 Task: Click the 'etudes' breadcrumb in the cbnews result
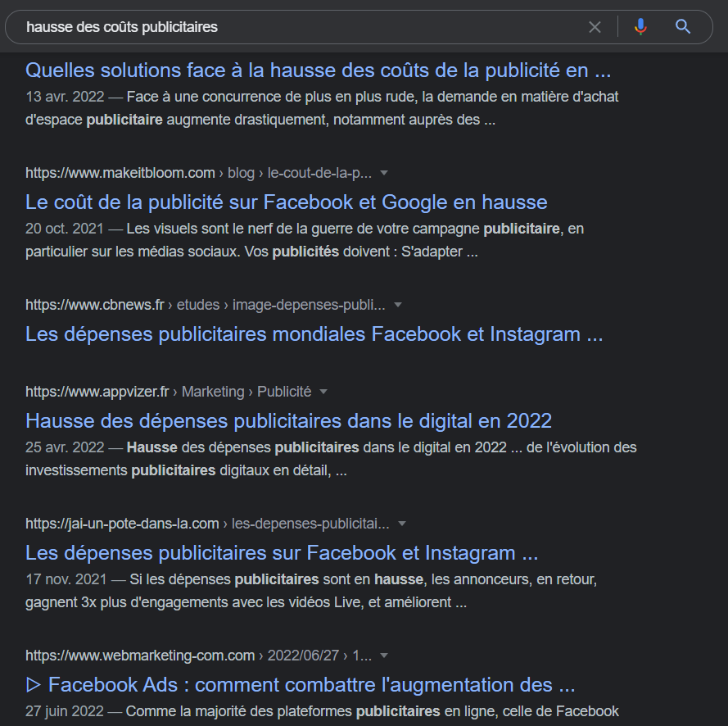click(x=198, y=305)
